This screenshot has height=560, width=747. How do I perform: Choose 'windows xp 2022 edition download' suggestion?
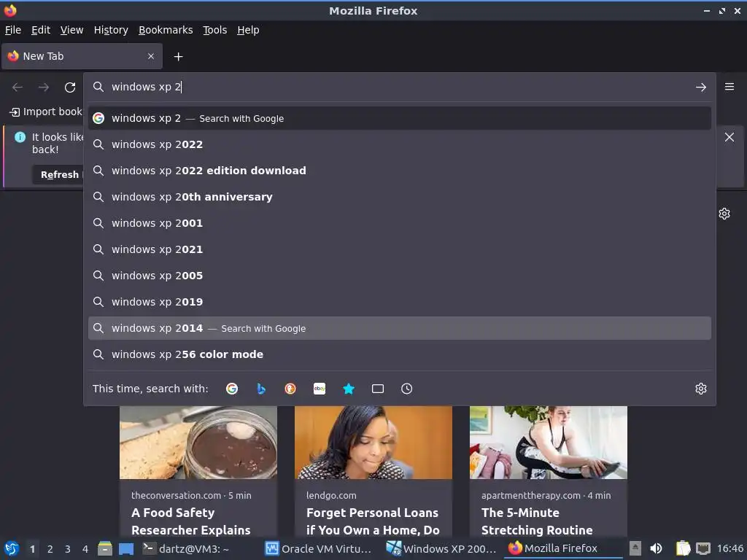point(399,171)
